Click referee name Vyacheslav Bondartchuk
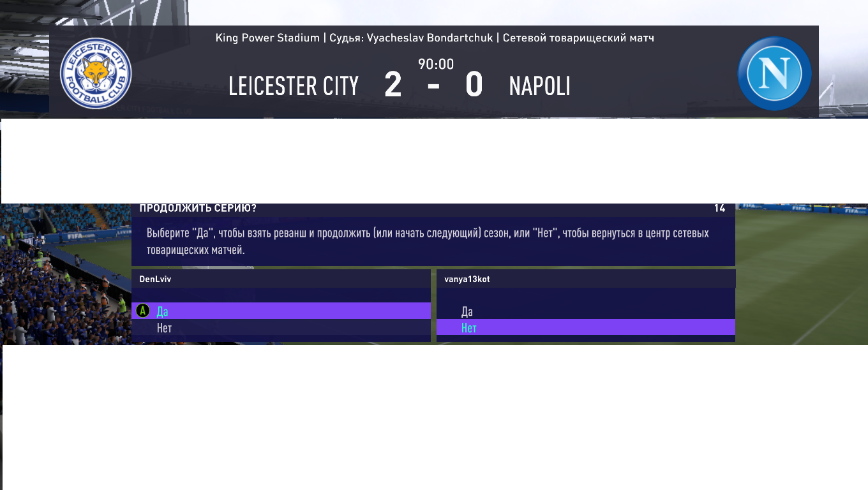 point(430,38)
